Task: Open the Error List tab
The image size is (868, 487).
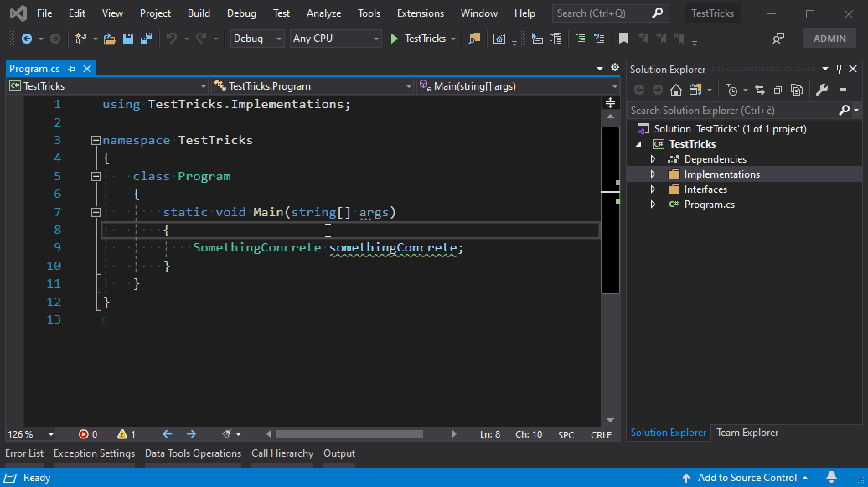Action: click(24, 453)
